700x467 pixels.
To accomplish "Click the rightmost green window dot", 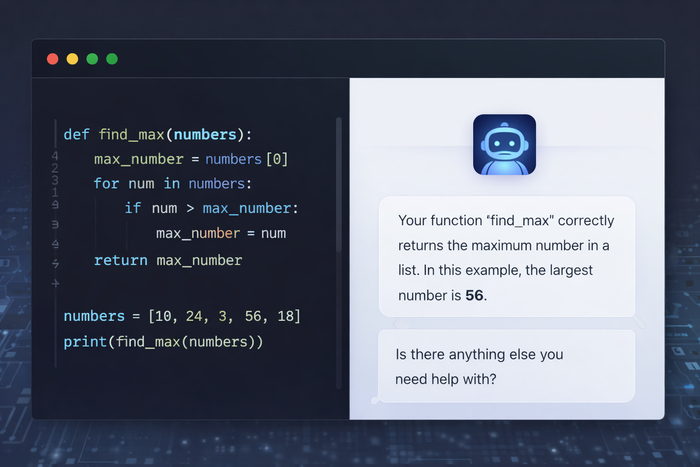I will [x=112, y=59].
